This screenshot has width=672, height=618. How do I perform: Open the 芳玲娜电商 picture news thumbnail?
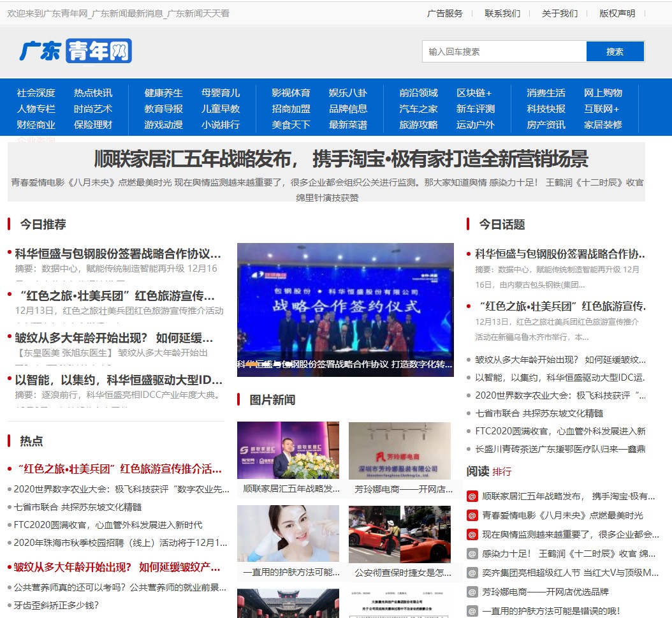[399, 451]
